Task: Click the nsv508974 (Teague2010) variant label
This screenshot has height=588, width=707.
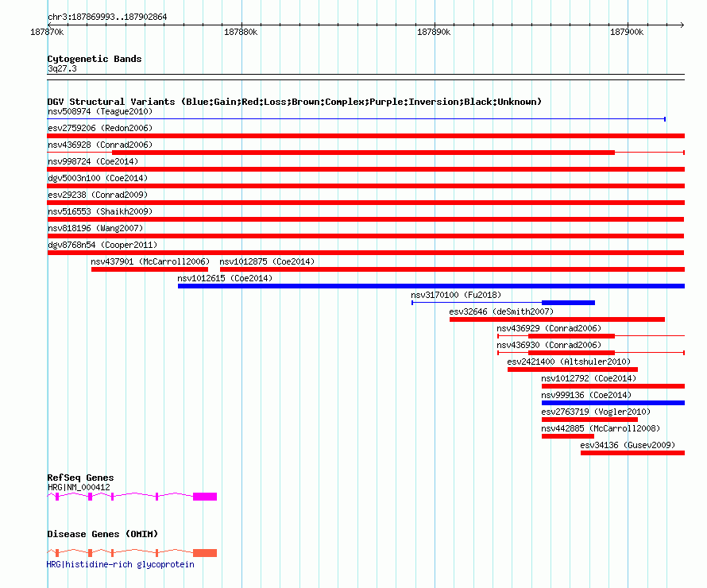Action: pos(100,111)
